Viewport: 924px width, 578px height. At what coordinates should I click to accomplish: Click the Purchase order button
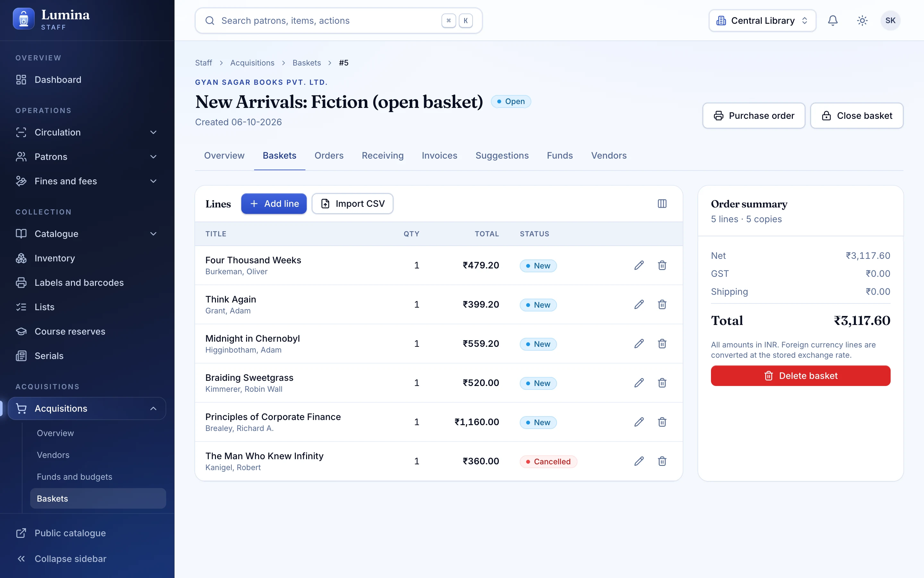click(754, 116)
